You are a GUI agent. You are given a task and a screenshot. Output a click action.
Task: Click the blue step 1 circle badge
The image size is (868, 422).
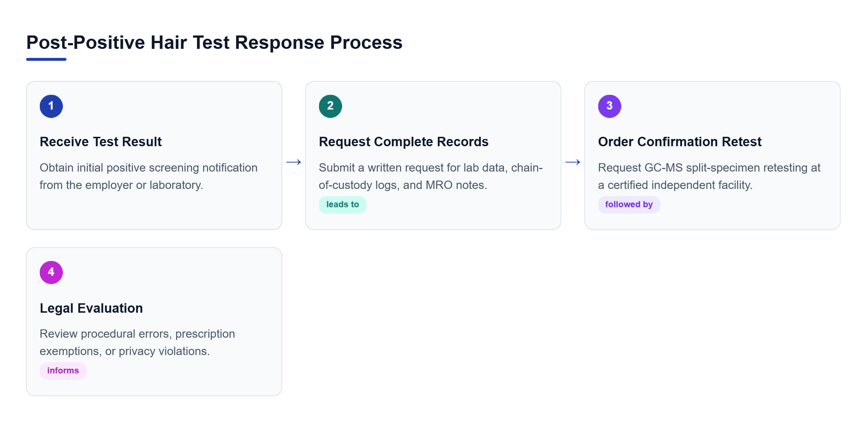point(51,106)
